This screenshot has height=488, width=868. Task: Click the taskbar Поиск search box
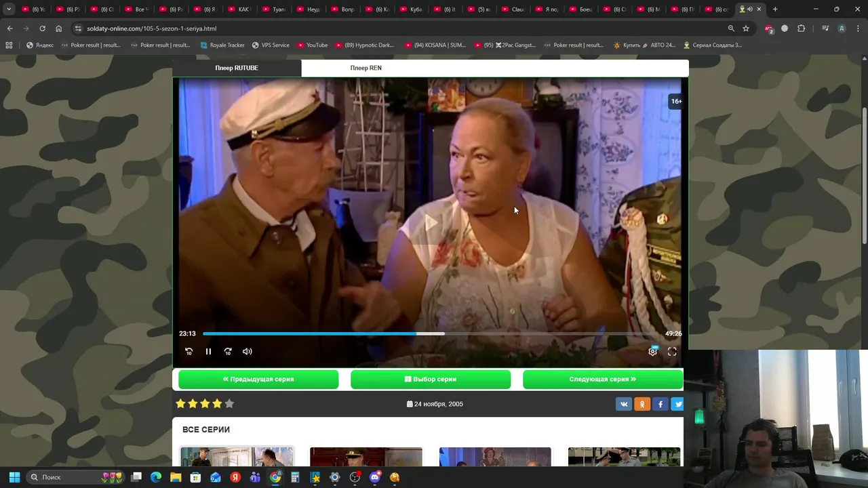(x=76, y=477)
